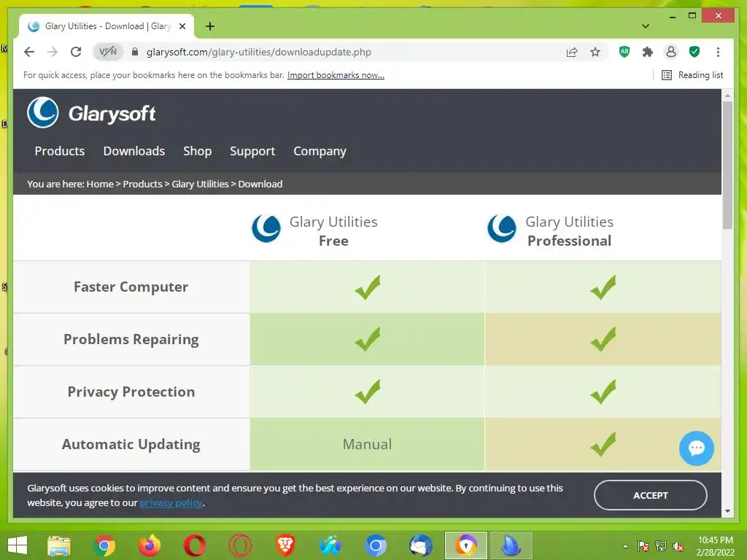Open Brave browser from the taskbar
This screenshot has width=747, height=560.
[285, 545]
